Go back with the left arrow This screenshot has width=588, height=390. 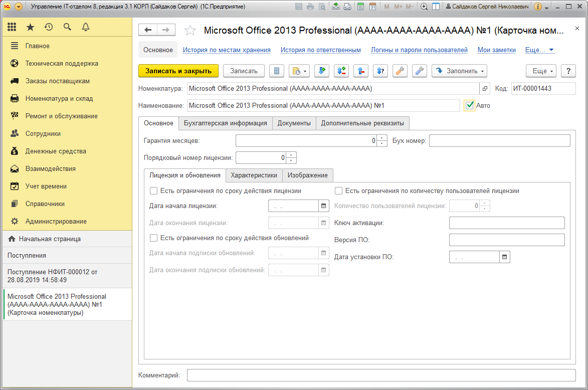(x=148, y=30)
